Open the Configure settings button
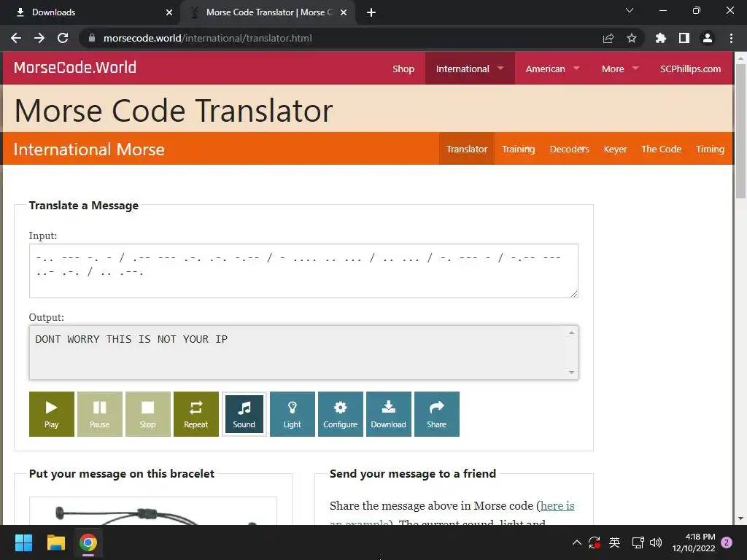 click(340, 414)
